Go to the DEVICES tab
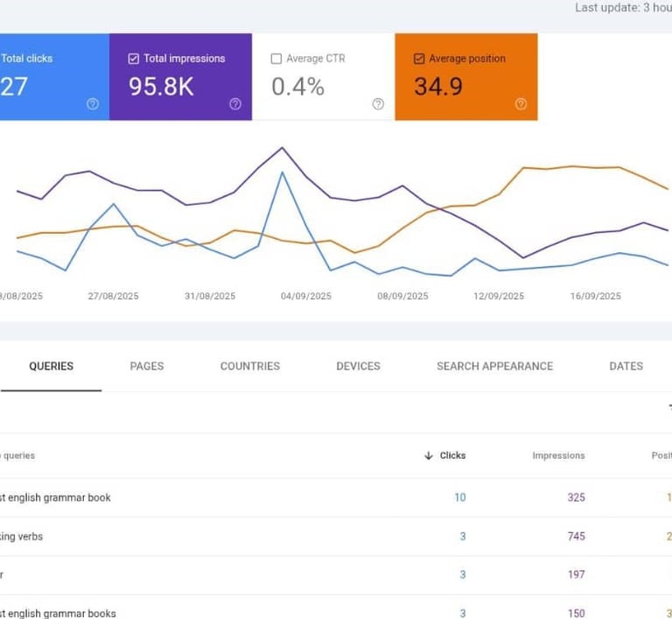 pyautogui.click(x=358, y=366)
